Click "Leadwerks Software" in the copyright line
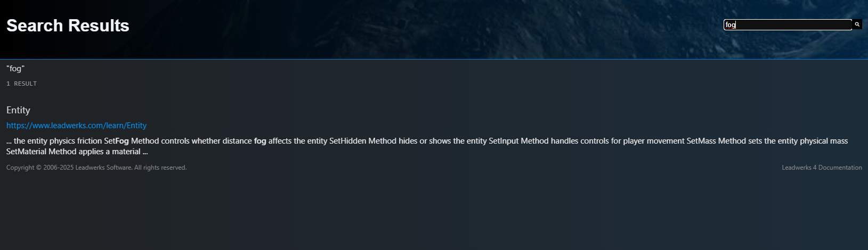Viewport: 868px width, 250px height. point(103,168)
